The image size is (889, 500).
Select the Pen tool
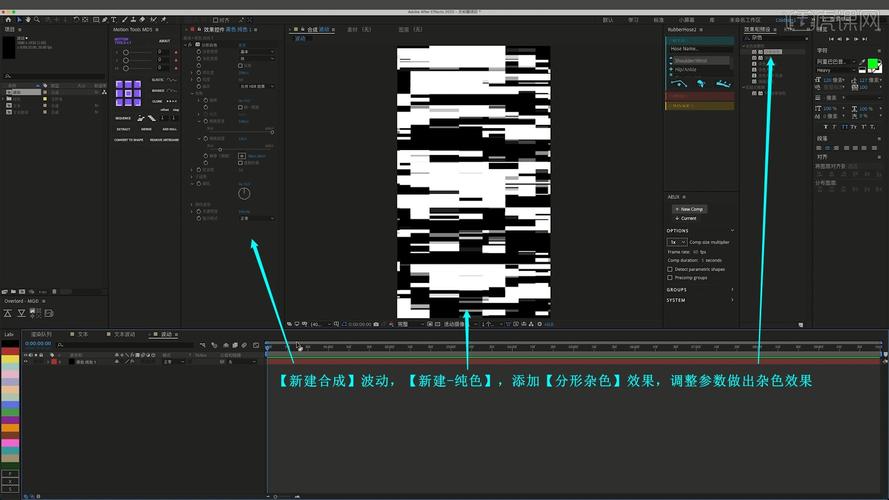[x=105, y=20]
